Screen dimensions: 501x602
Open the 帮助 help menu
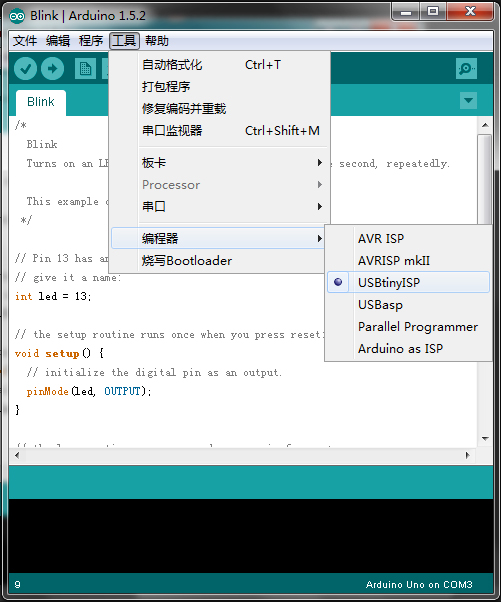[x=157, y=41]
